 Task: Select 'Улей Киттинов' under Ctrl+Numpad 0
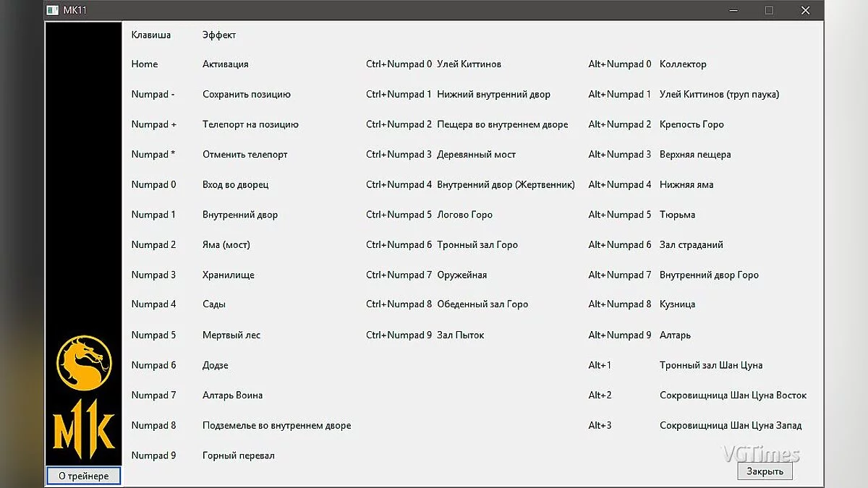469,64
